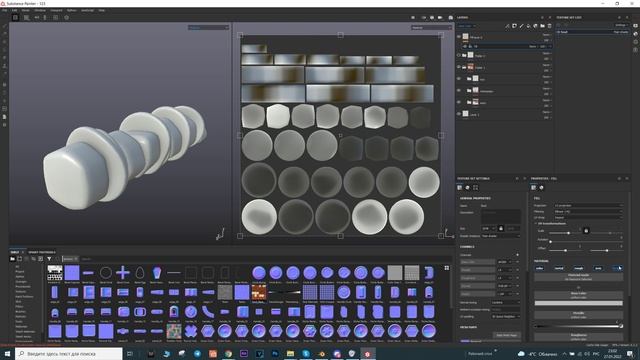Screen dimensions: 640x360
Task: Hide Layer 1 with its eye icon
Action: pyautogui.click(x=459, y=114)
